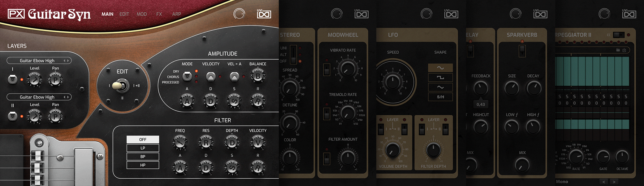Viewport: 644px width, 186px height.
Task: Toggle the Layer II on/off switch
Action: tap(12, 116)
